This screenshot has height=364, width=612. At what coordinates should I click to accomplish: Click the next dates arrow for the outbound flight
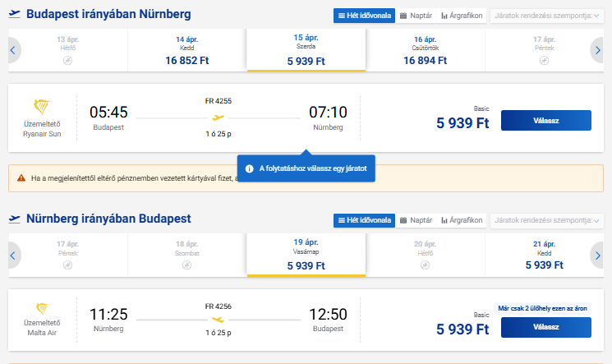[x=597, y=50]
